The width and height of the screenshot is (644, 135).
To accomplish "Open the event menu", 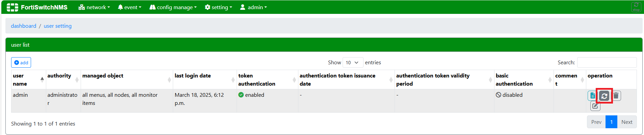I will [130, 7].
